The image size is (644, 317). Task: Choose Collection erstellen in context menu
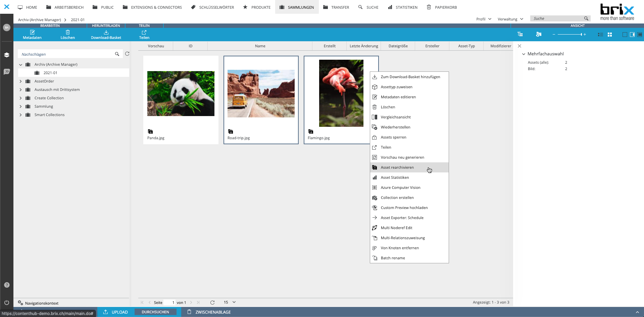coord(409,198)
